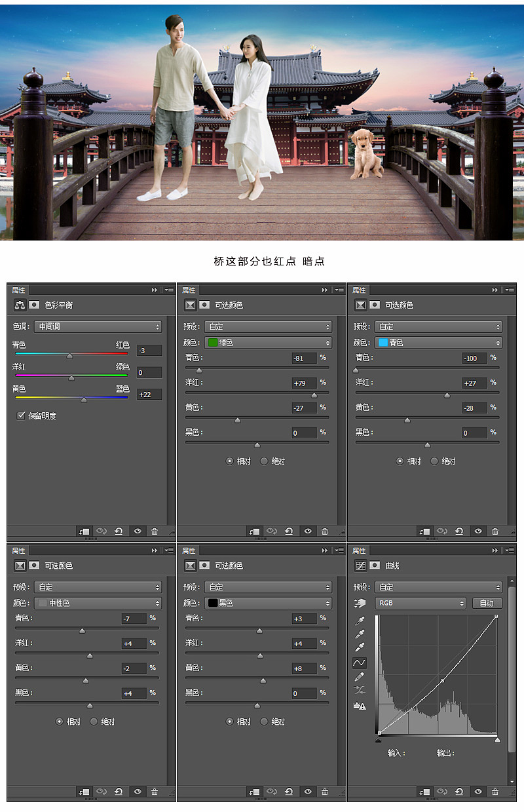Select the black point eyedropper in Curves
Image resolution: width=524 pixels, height=812 pixels.
click(x=360, y=621)
